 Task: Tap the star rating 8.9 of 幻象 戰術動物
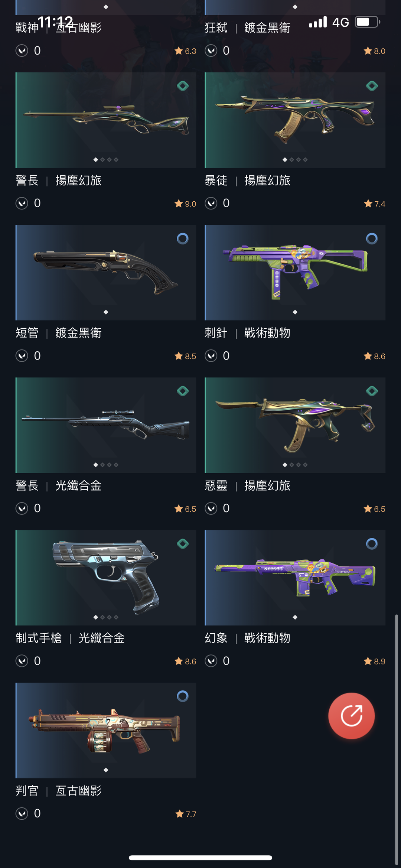pos(374,661)
